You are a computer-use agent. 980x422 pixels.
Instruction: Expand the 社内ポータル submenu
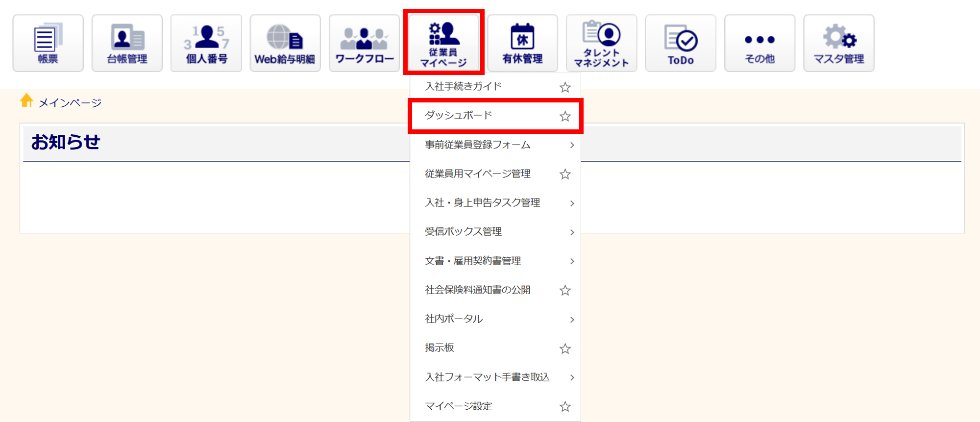[x=572, y=320]
